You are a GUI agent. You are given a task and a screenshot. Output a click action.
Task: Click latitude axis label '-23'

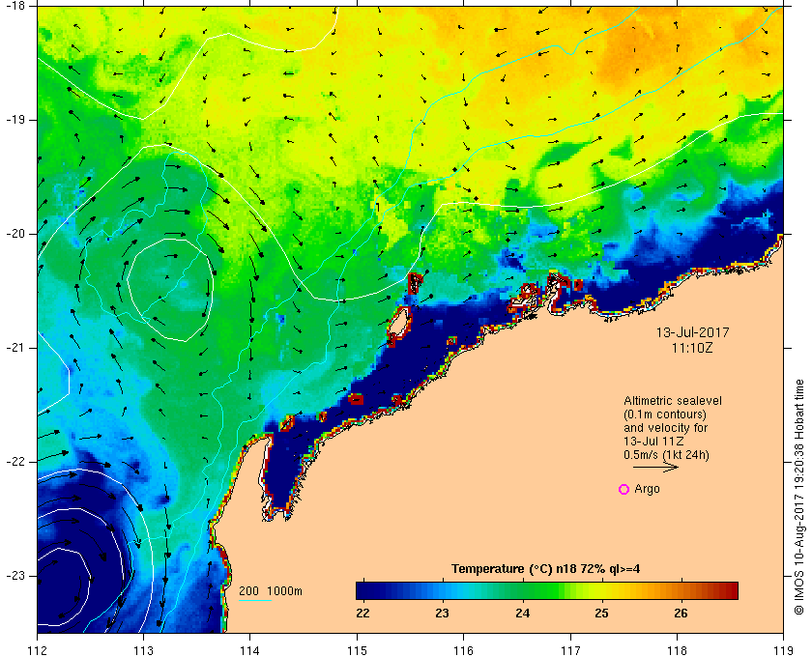pyautogui.click(x=15, y=575)
